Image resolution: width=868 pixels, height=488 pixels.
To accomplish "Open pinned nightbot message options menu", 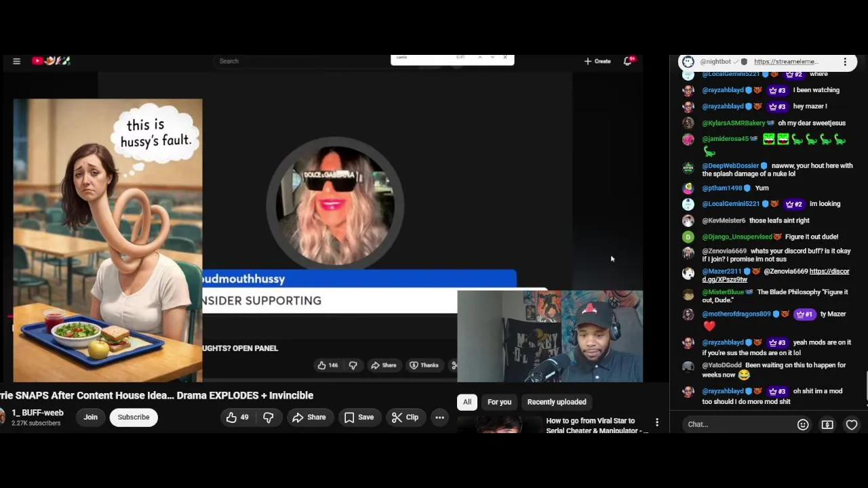I will [845, 62].
